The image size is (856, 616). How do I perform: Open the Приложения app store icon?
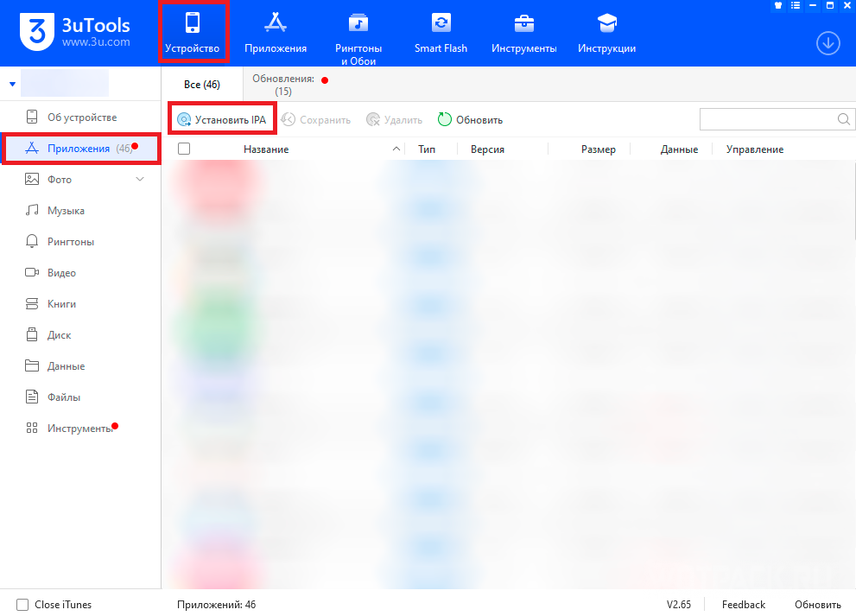pos(275,32)
